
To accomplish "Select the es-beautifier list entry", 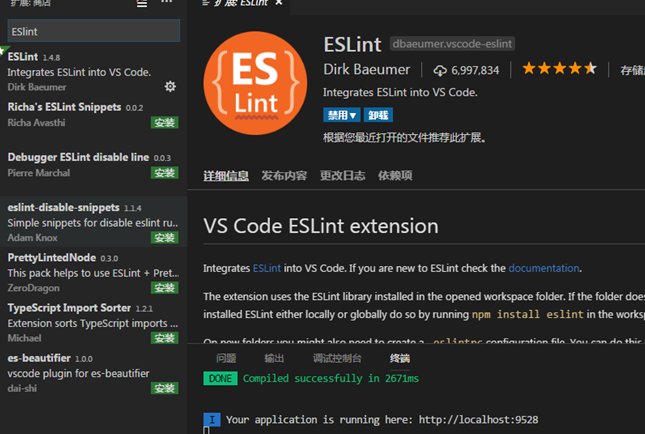I will [x=94, y=373].
